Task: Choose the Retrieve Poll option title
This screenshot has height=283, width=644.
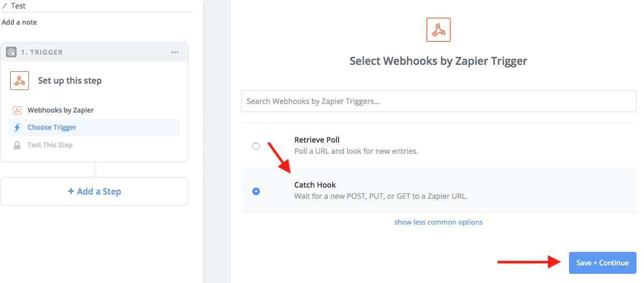Action: click(317, 140)
